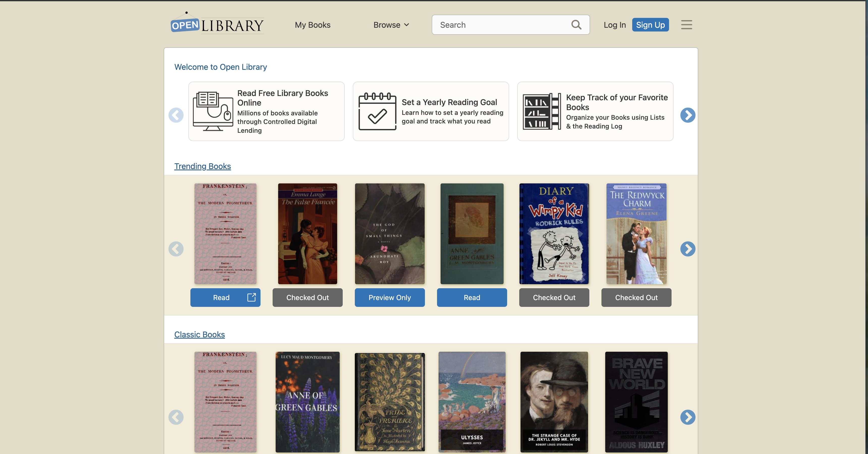Open classic Frankenstein book cover
The height and width of the screenshot is (454, 868).
coord(225,402)
